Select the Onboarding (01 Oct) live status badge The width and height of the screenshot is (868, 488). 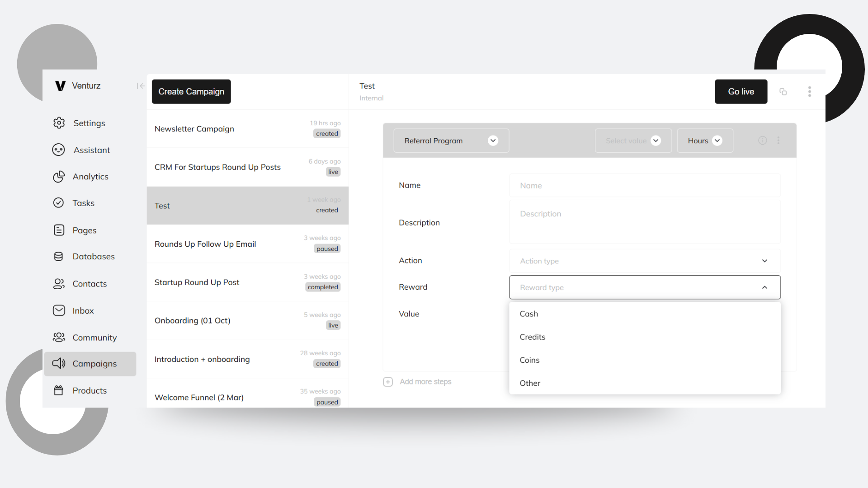(333, 325)
